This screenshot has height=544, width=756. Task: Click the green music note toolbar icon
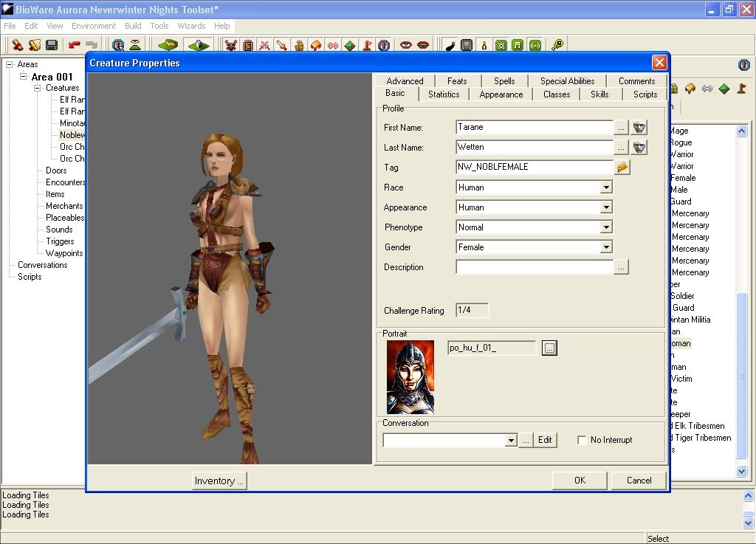518,45
